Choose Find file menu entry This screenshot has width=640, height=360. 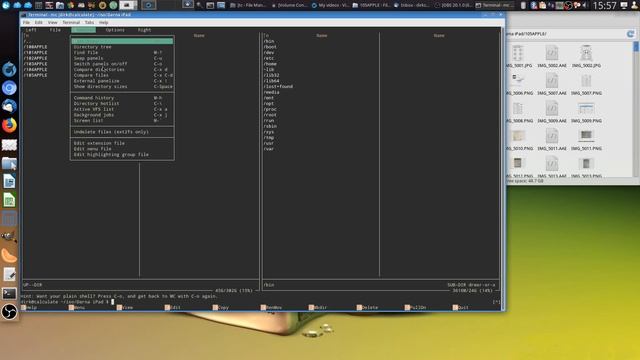click(x=122, y=53)
